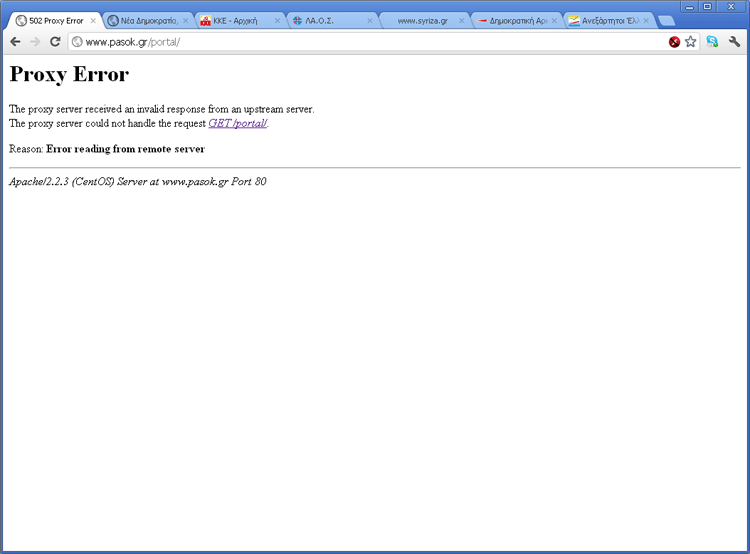The width and height of the screenshot is (750, 554).
Task: Close the www.syriza.gr tab
Action: (462, 21)
